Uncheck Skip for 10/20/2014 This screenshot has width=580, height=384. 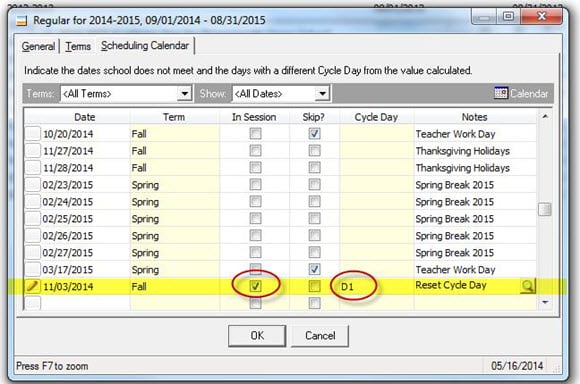tap(314, 134)
